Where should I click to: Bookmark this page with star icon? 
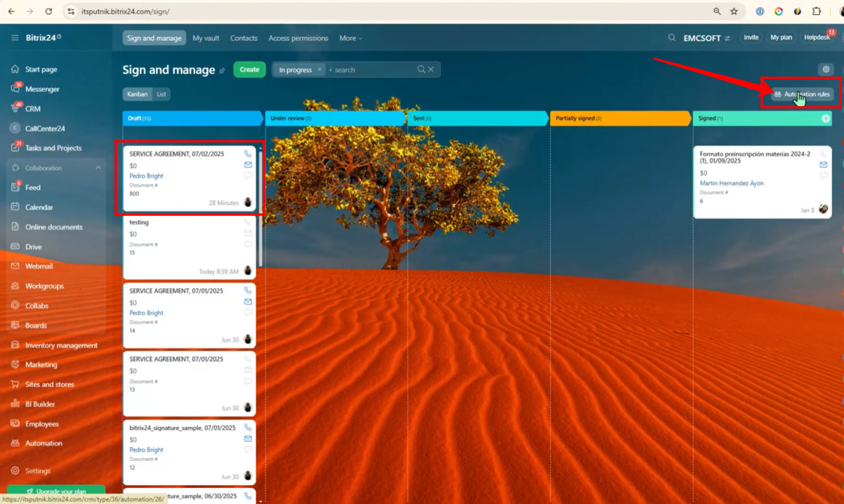tap(734, 11)
